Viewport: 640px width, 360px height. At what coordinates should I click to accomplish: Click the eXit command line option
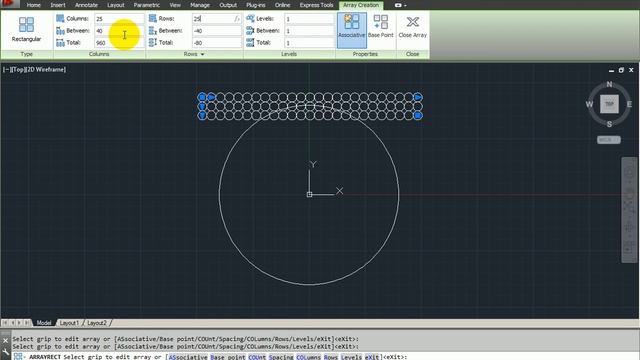coord(372,357)
